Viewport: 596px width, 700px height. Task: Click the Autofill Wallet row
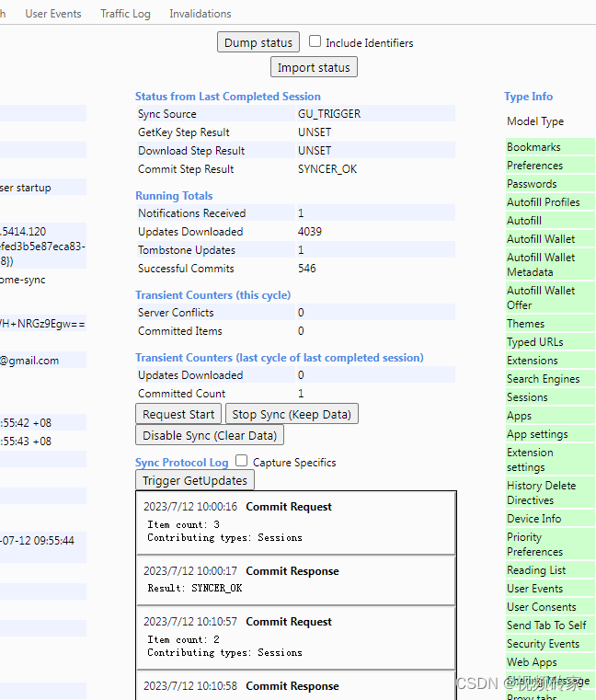tap(550, 239)
